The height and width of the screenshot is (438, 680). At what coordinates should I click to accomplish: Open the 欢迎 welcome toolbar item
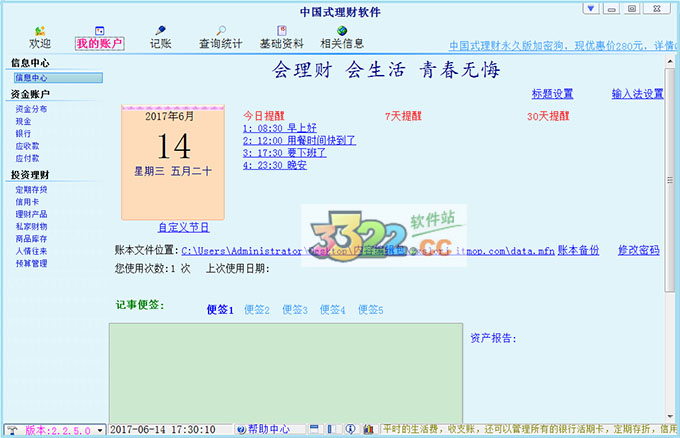coord(40,38)
